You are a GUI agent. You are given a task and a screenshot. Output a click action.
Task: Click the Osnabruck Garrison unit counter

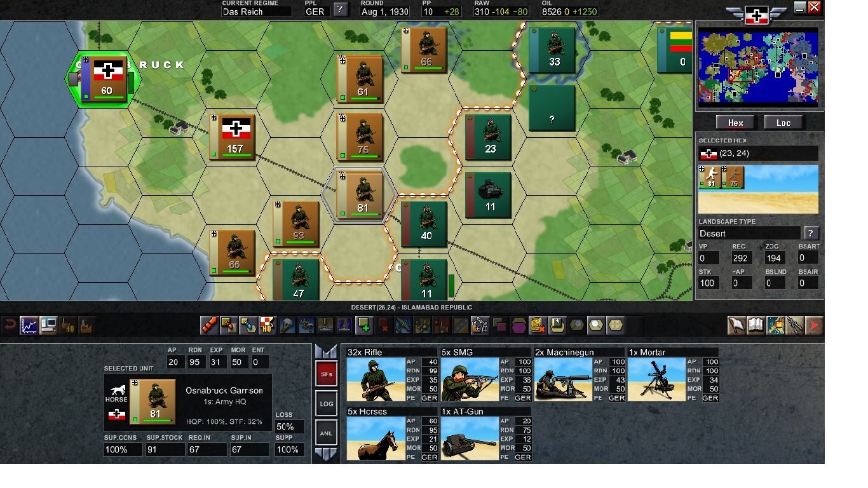(x=153, y=402)
